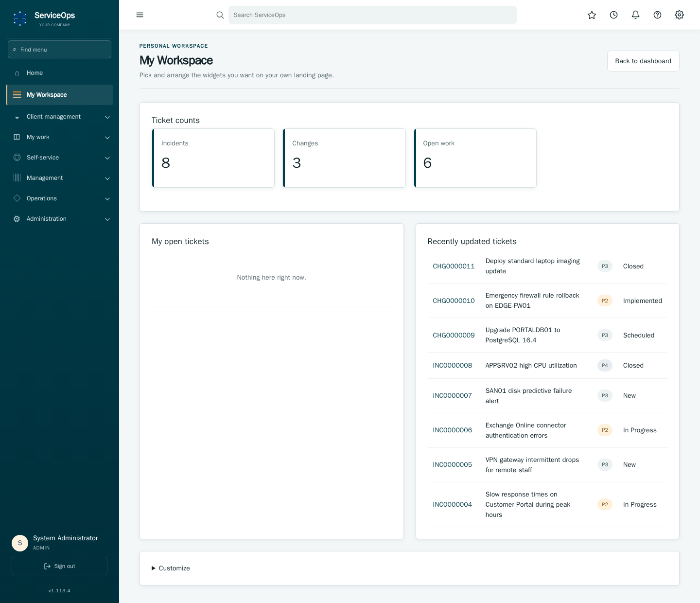Click the Incidents count card
The height and width of the screenshot is (603, 700).
click(213, 158)
